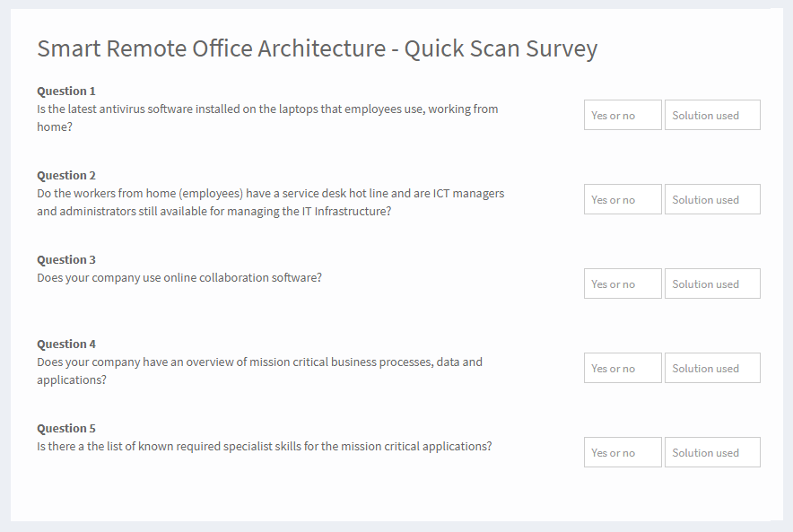Click the 'Question 2' heading label
Screen dimensions: 793x532
click(x=66, y=176)
